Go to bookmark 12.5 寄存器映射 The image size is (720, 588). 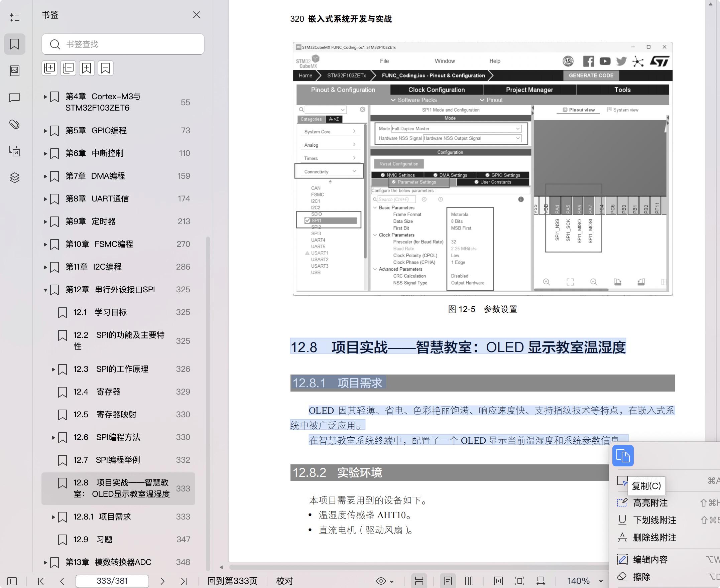coord(118,415)
